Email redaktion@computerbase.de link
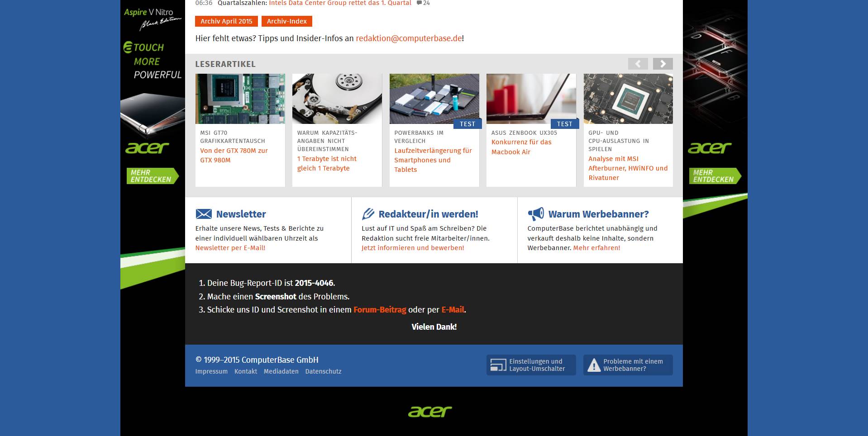Viewport: 868px width, 436px height. pyautogui.click(x=409, y=38)
